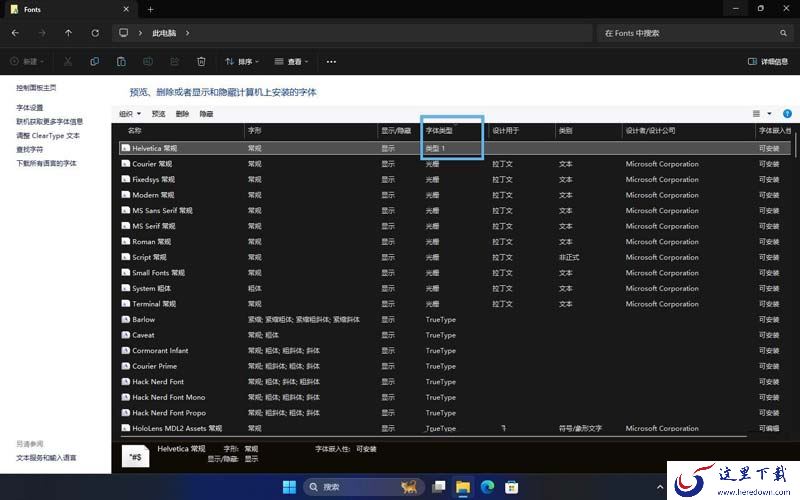Open the three-dots See more menu
The image size is (800, 500).
tap(331, 62)
